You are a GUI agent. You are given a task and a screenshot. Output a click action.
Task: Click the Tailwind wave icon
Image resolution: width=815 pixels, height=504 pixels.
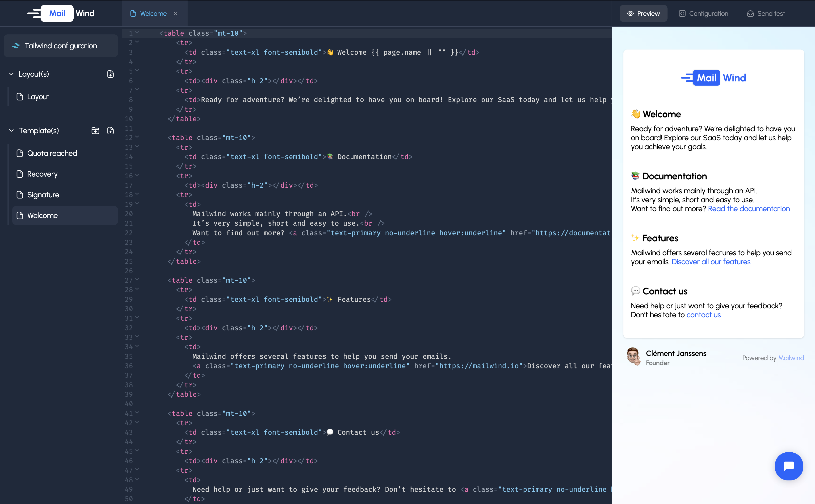(x=16, y=46)
